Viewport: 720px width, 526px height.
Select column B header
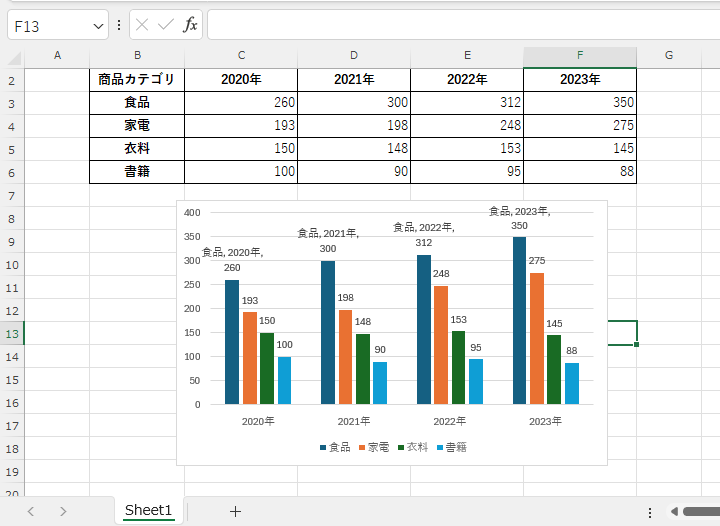pos(137,56)
